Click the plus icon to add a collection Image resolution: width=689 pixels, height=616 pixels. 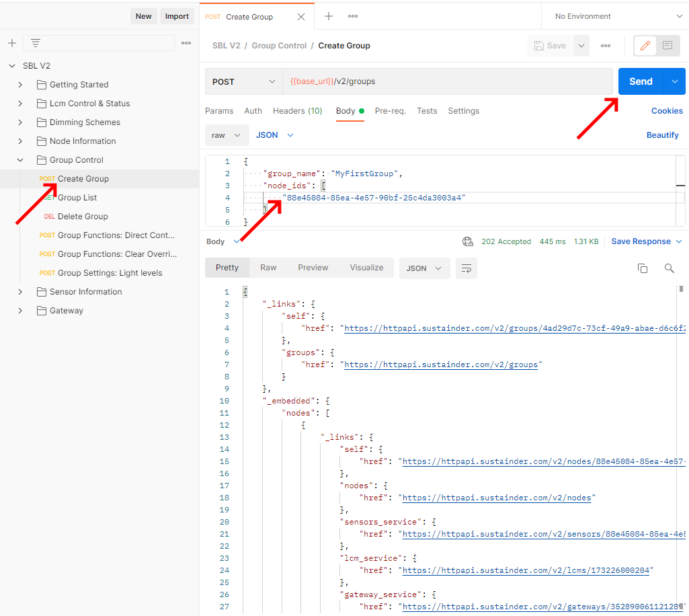(11, 43)
